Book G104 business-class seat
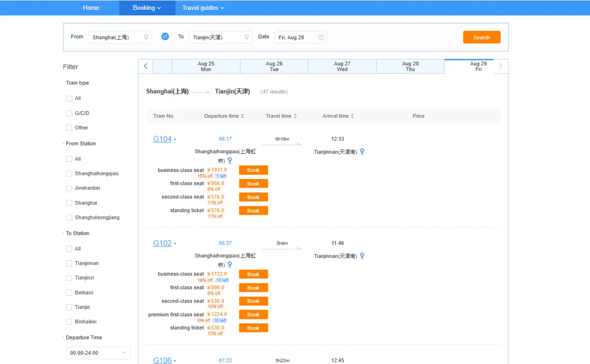The height and width of the screenshot is (364, 590). (254, 170)
